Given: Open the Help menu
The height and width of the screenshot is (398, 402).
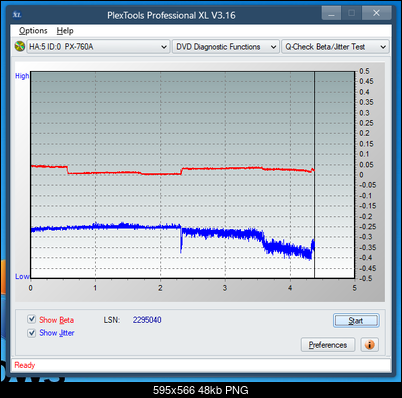Looking at the screenshot, I should coord(65,31).
